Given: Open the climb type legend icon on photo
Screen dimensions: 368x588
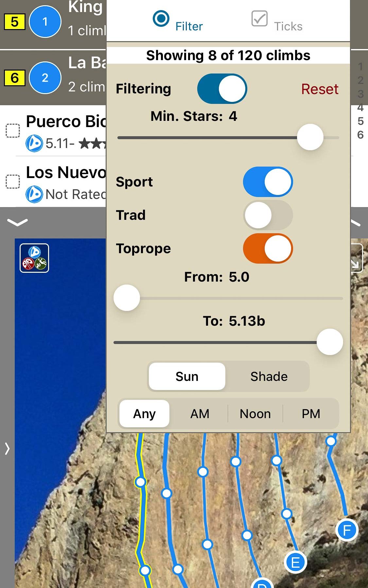Looking at the screenshot, I should [34, 258].
